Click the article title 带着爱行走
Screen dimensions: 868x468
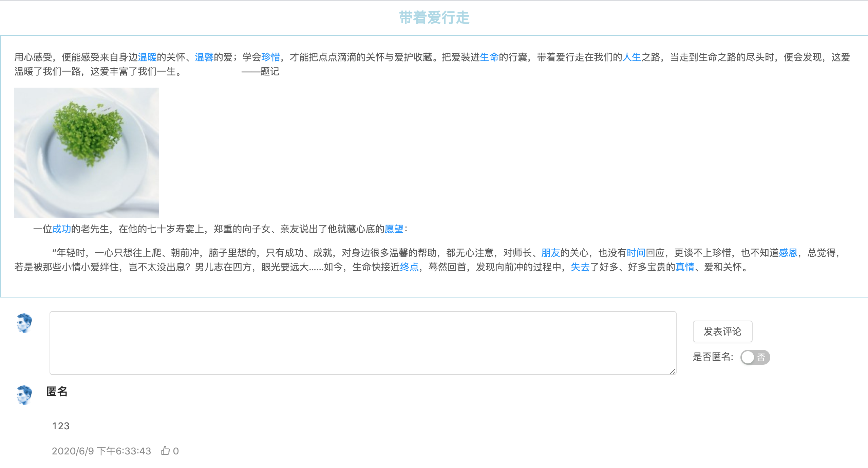click(x=434, y=18)
